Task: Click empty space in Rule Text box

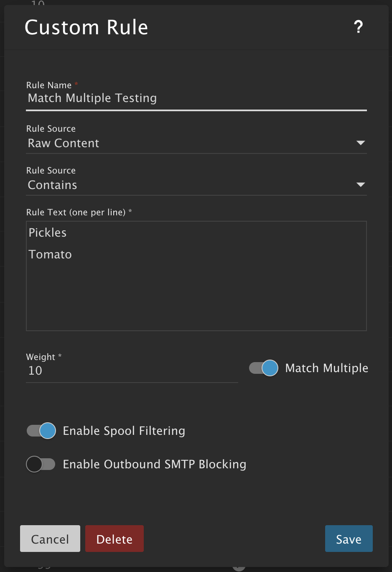Action: tap(196, 297)
